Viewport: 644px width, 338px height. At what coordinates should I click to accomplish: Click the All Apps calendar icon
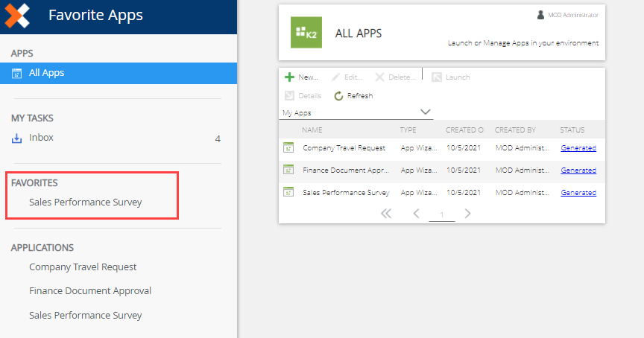(x=17, y=74)
